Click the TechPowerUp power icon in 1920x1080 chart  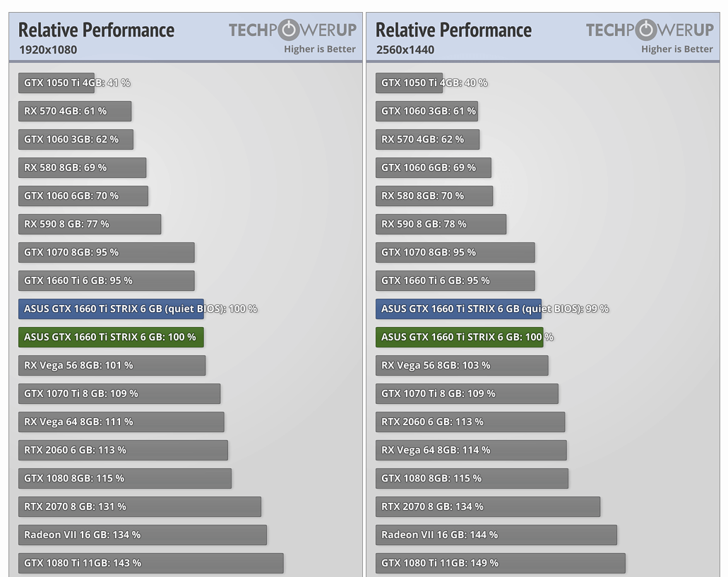[x=288, y=30]
